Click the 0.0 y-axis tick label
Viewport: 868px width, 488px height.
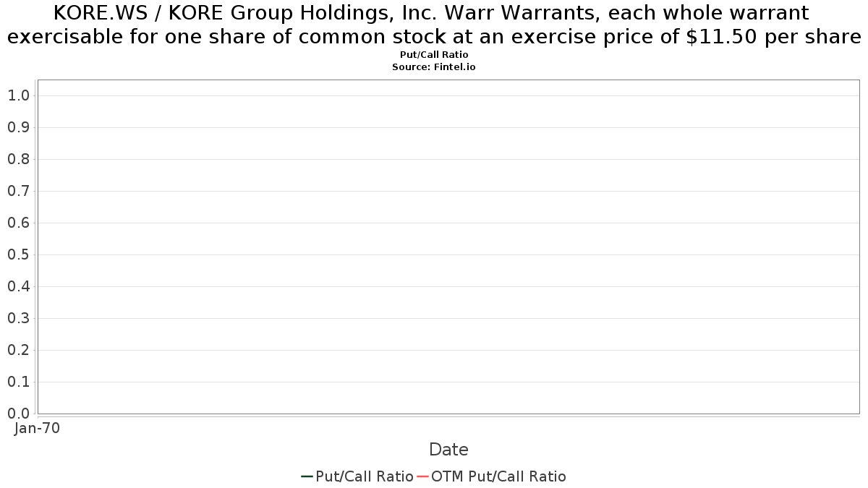pos(18,414)
